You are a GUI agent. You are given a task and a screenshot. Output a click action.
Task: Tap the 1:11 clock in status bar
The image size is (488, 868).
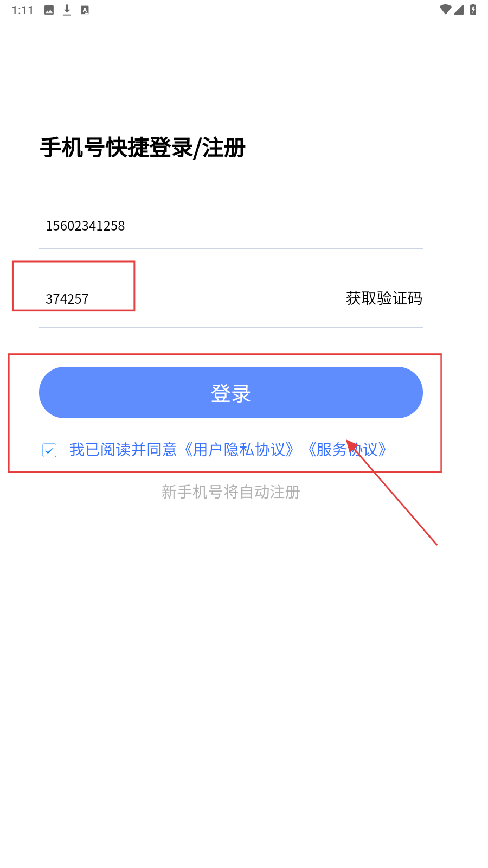22,10
